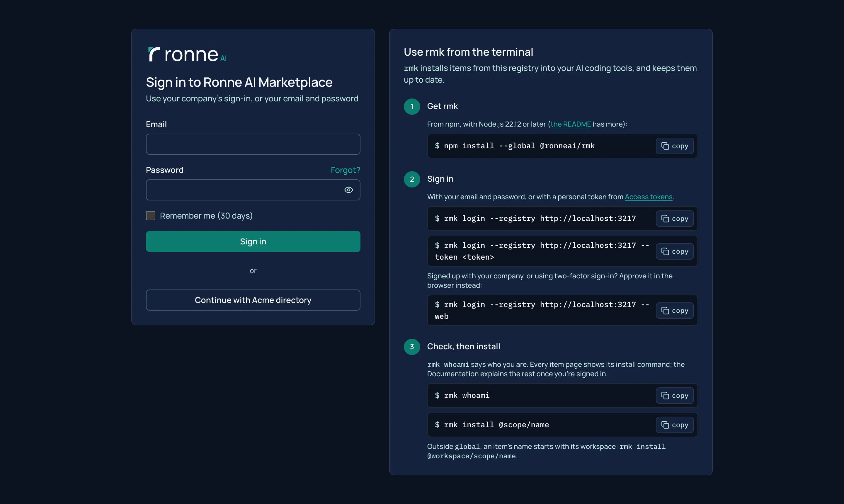Click the 'Get rmk' step title
The width and height of the screenshot is (844, 504).
[442, 106]
